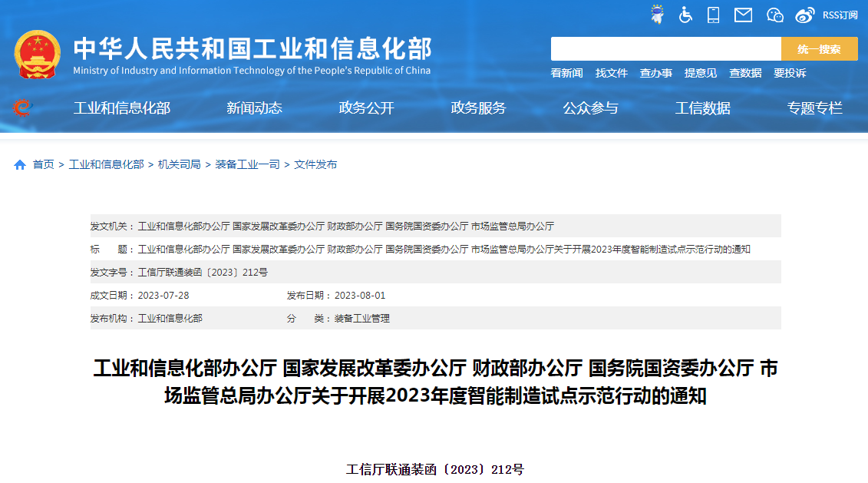Click the red swirl government portal icon

[x=22, y=108]
